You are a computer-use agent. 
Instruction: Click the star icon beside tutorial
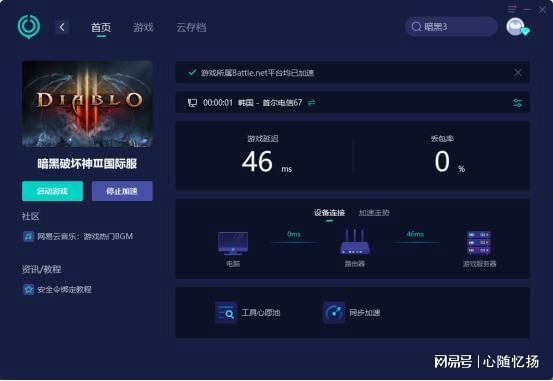point(28,290)
